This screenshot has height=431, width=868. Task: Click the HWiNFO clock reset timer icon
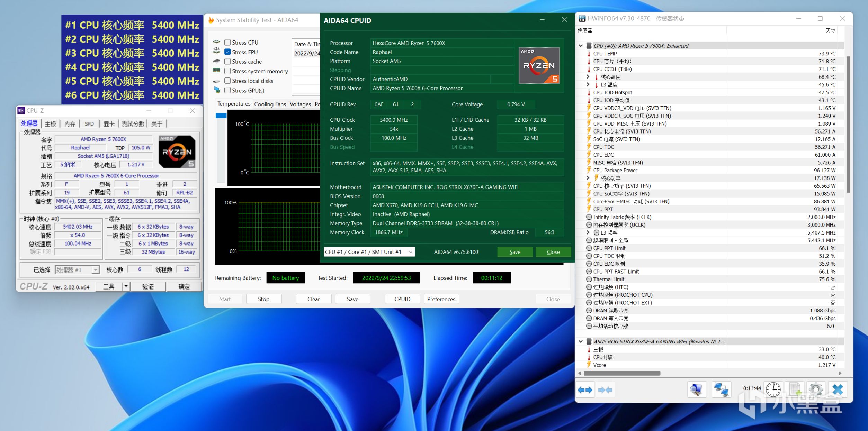[x=773, y=390]
